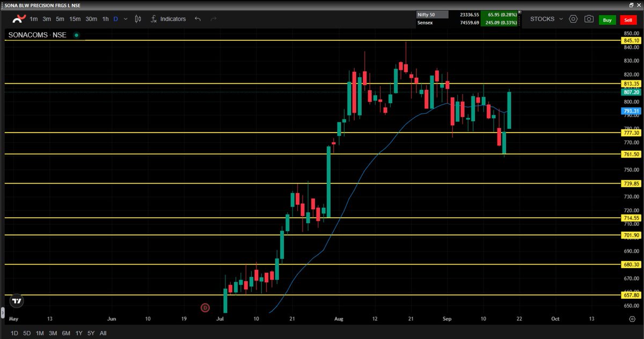This screenshot has height=339, width=644.
Task: Restore the chart window
Action: pyautogui.click(x=632, y=4)
